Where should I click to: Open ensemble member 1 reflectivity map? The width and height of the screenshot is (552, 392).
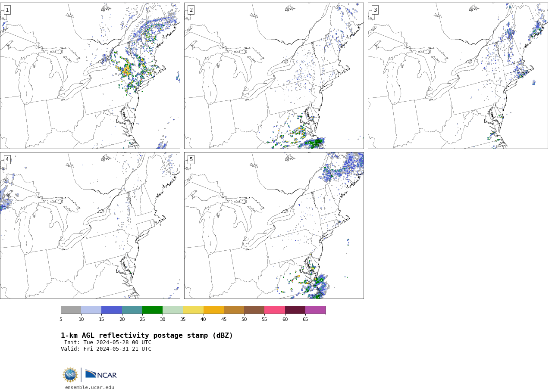click(x=90, y=76)
